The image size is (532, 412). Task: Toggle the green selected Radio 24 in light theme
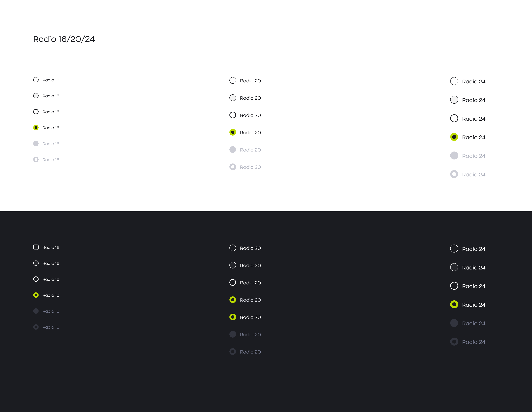[454, 137]
